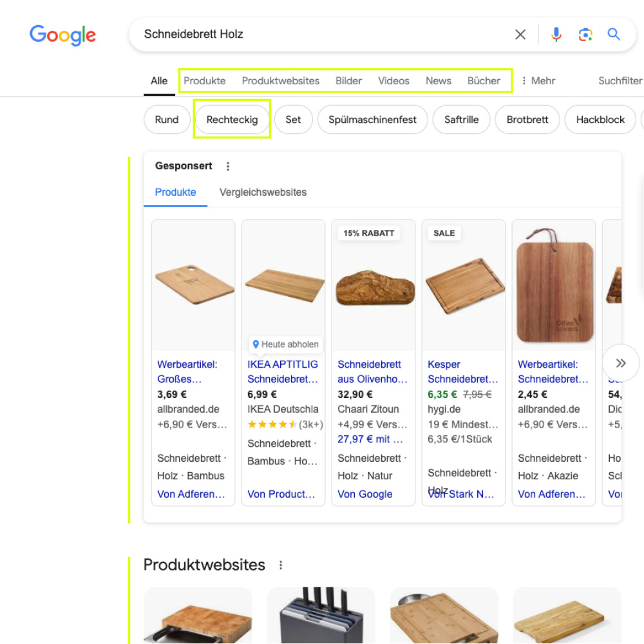The image size is (644, 644).
Task: Open three-dot menu next to Produktwebsites
Action: pos(281,565)
